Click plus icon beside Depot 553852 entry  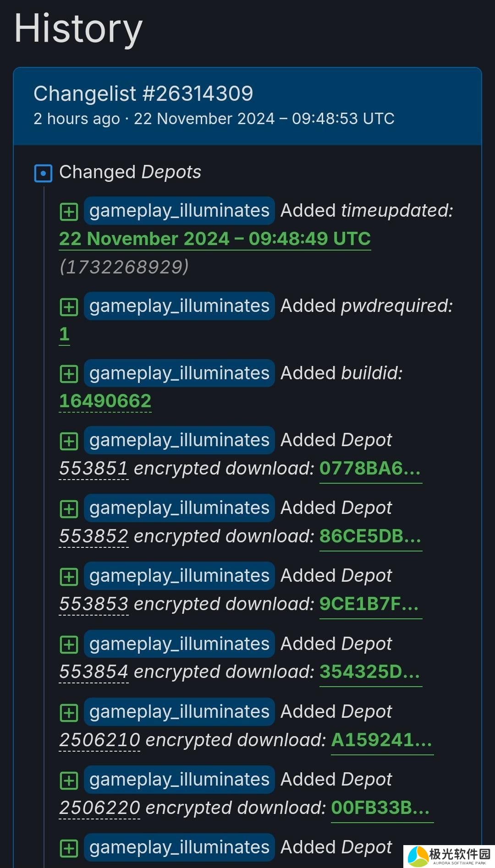(x=69, y=508)
